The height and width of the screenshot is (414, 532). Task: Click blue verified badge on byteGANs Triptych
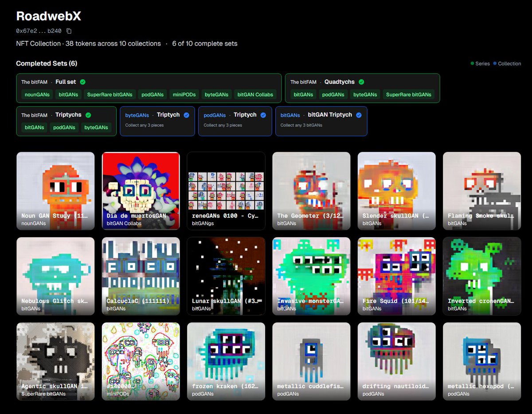pos(186,115)
